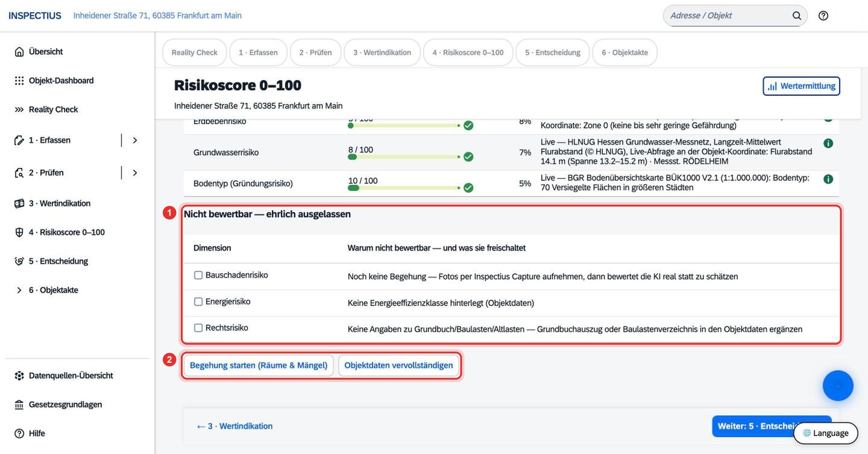Open Datenquellen-Übersicht in sidebar

tap(71, 376)
